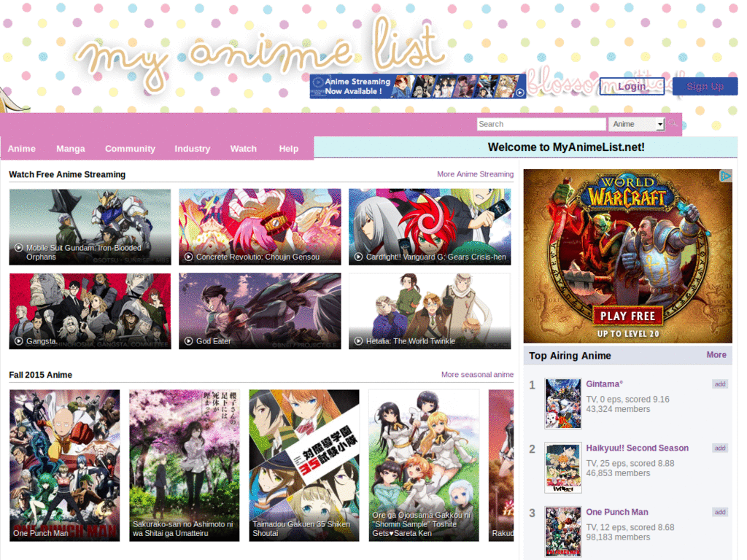Open Haikyuu!! cover thumbnail in ranking
The height and width of the screenshot is (560, 747).
click(x=562, y=467)
